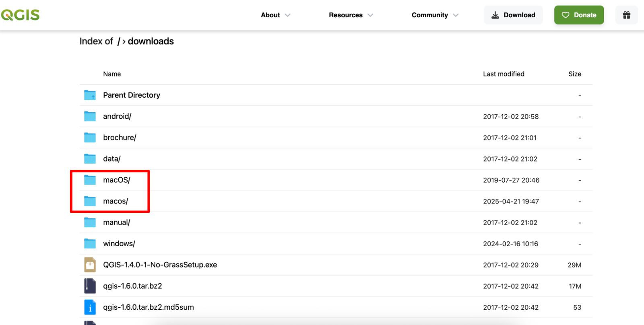Screen dimensions: 644x325
Task: Open the Parent Directory link
Action: (x=132, y=95)
